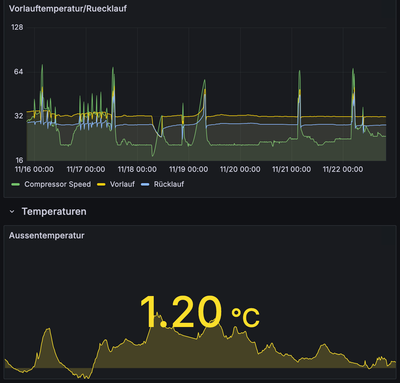
Task: Click the 11/17 00:00 axis label
Action: (x=86, y=169)
